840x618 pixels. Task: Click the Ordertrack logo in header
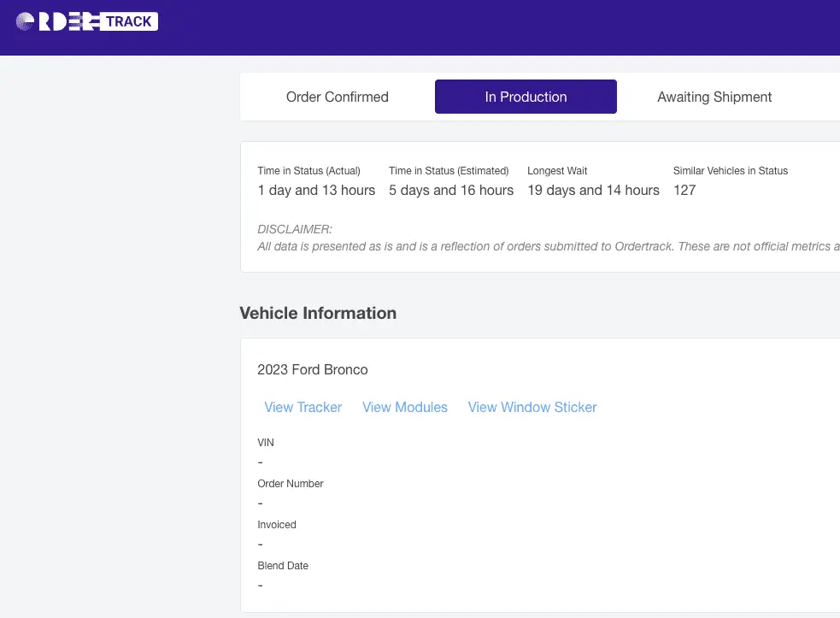tap(86, 21)
